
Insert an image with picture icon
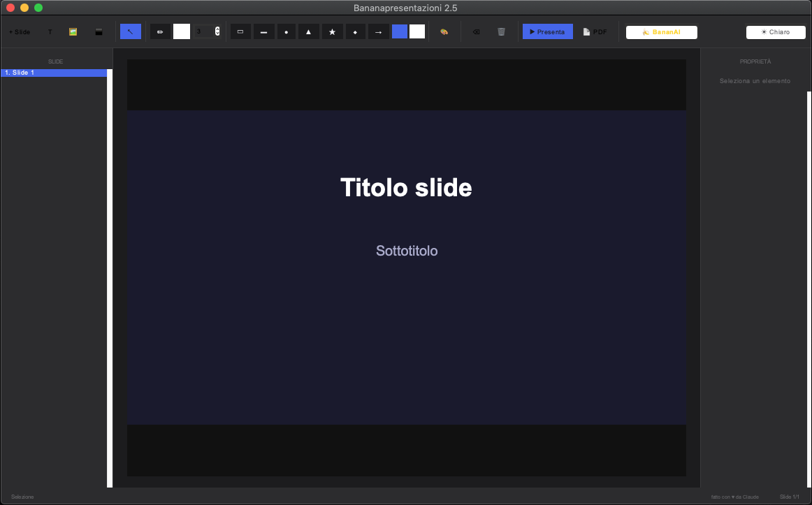coord(73,31)
